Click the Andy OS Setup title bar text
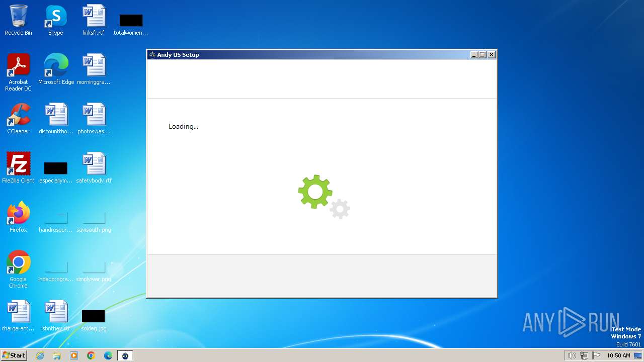Viewport: 644px width, 362px height. 178,55
